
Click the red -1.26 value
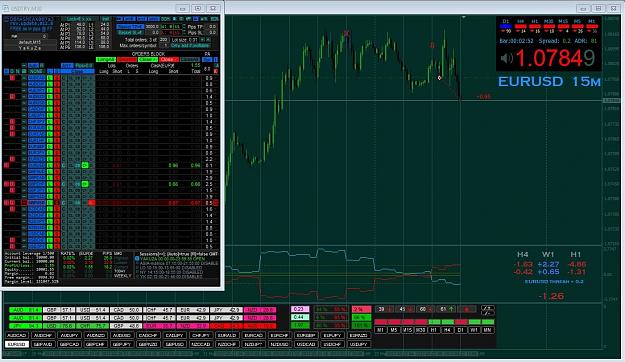click(551, 296)
